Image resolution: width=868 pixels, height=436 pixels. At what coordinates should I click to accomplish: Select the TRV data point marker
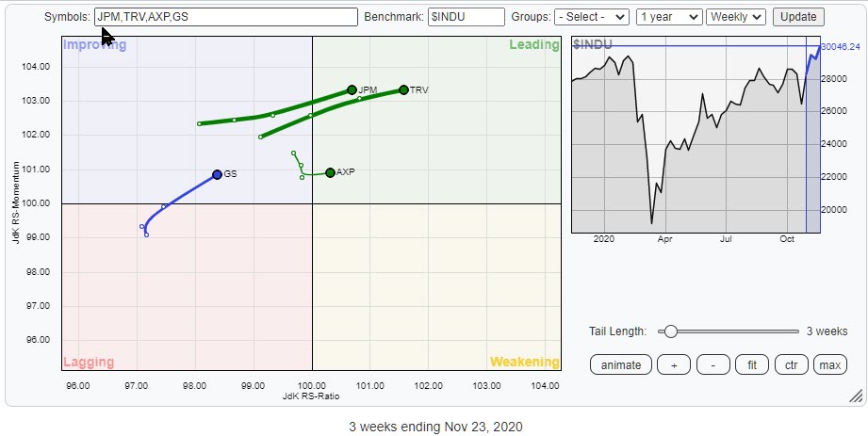click(x=403, y=90)
